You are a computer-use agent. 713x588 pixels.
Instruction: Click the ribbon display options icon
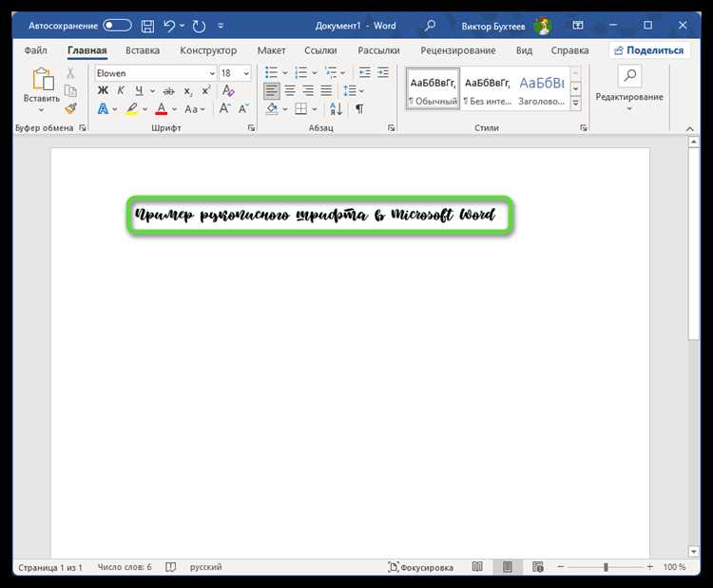(x=577, y=26)
